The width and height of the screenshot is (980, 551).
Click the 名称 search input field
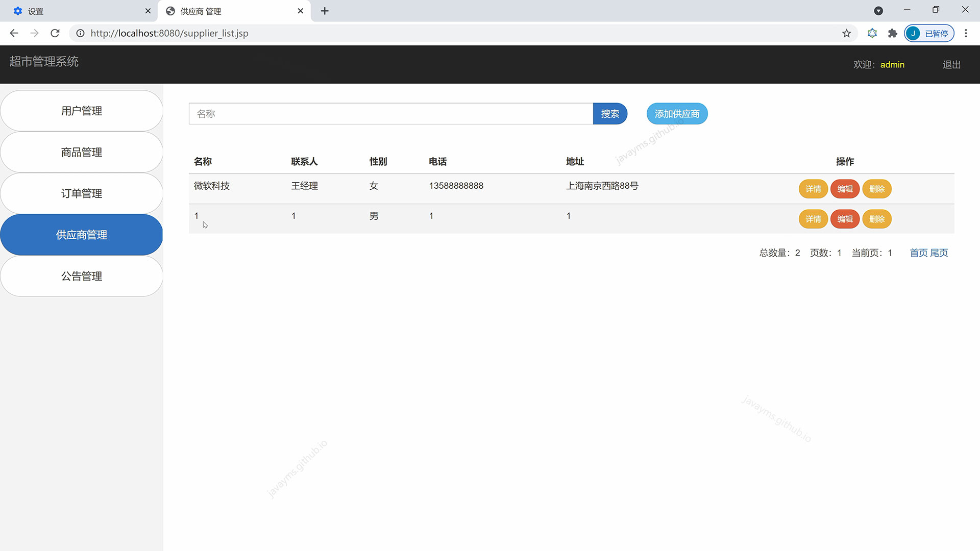(x=390, y=114)
